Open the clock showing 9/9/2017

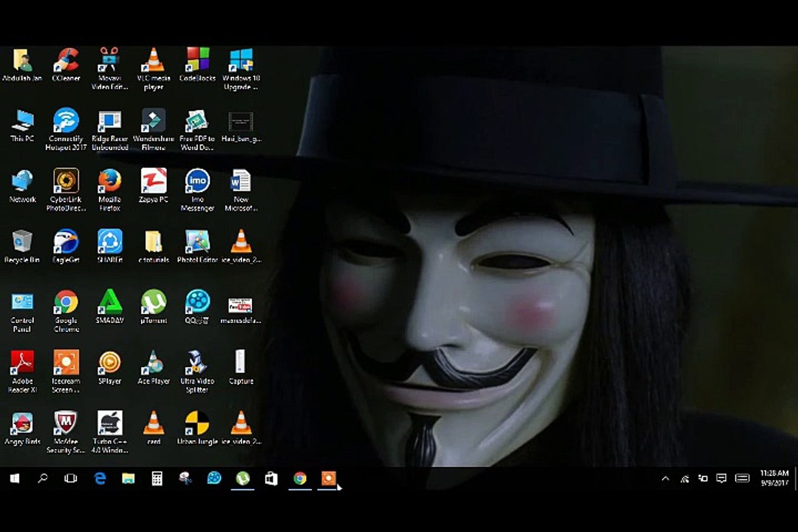pos(774,479)
